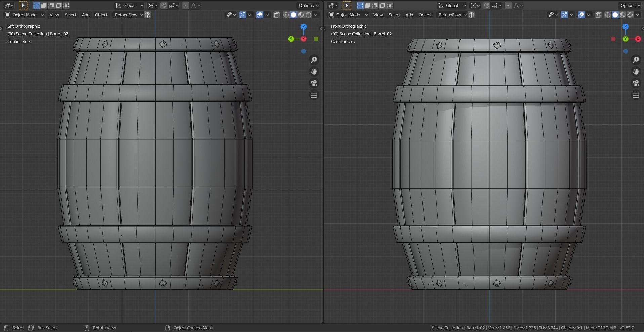Click the status bar scene statistics text
This screenshot has width=644, height=332.
click(x=533, y=328)
